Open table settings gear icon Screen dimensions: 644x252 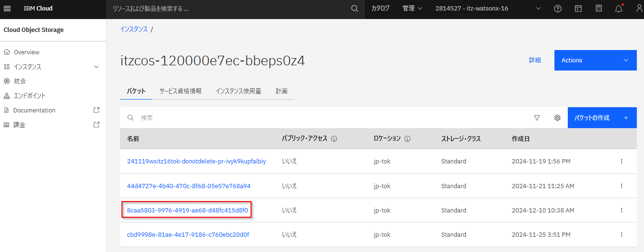(557, 118)
